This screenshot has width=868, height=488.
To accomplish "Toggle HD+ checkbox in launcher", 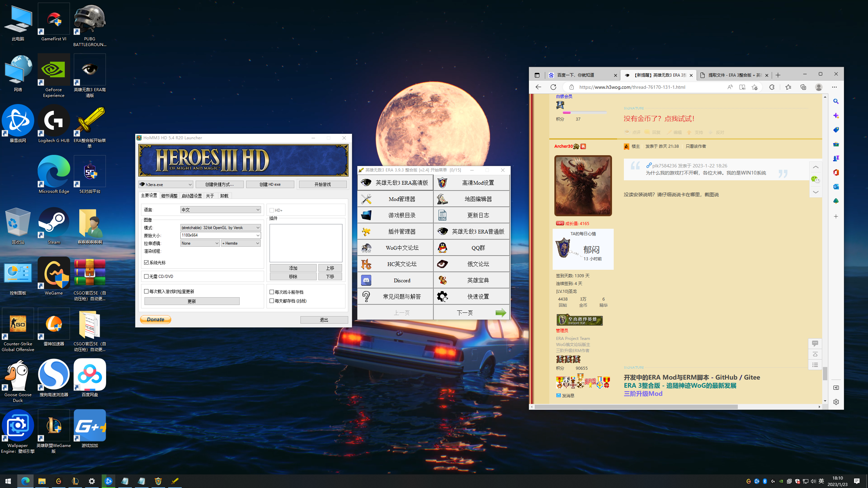I will click(x=272, y=210).
